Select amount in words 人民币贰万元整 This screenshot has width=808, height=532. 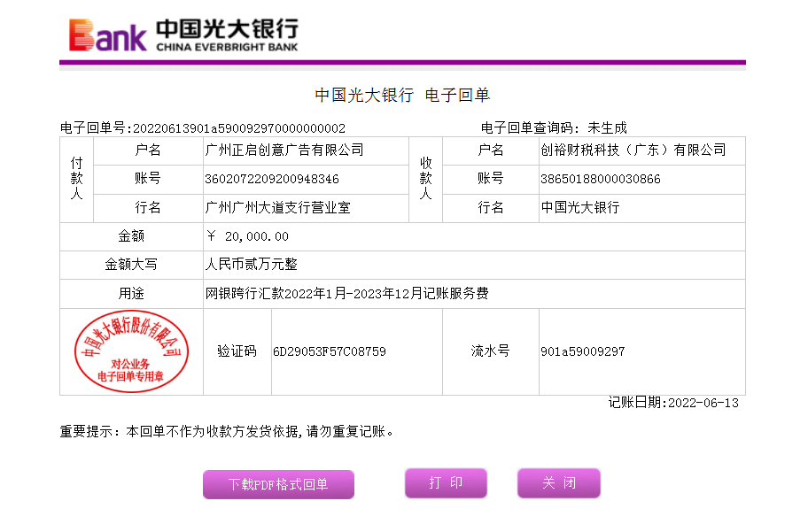[x=252, y=265]
